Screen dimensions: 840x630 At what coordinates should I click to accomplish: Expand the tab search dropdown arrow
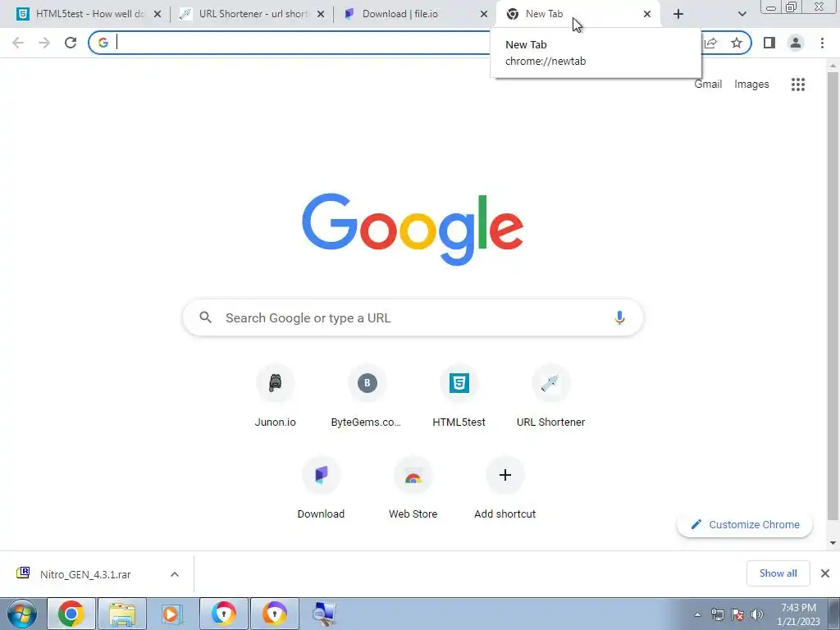[x=742, y=14]
